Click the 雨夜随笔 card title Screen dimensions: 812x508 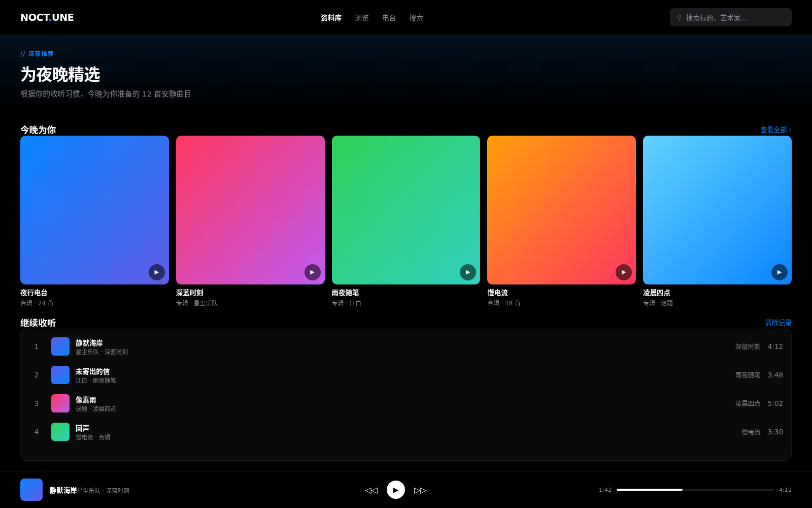click(346, 293)
